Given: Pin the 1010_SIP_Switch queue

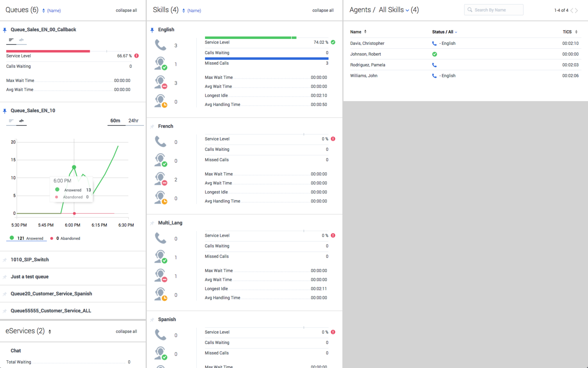Looking at the screenshot, I should (x=5, y=260).
